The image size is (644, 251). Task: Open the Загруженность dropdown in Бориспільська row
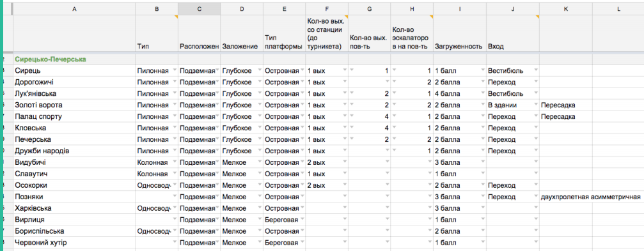(x=482, y=231)
